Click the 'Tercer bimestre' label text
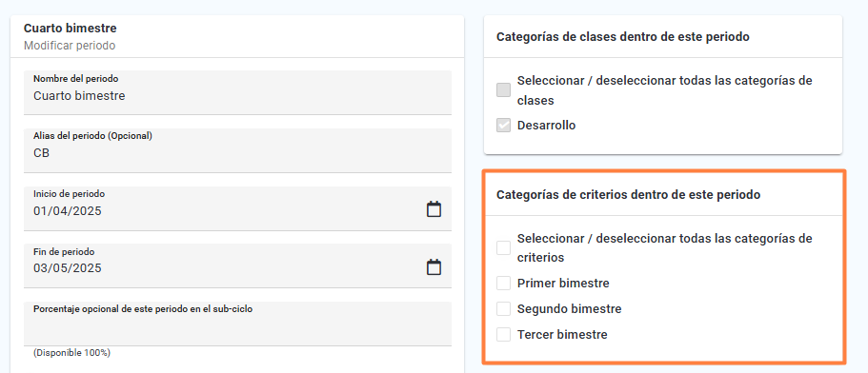 pyautogui.click(x=562, y=334)
